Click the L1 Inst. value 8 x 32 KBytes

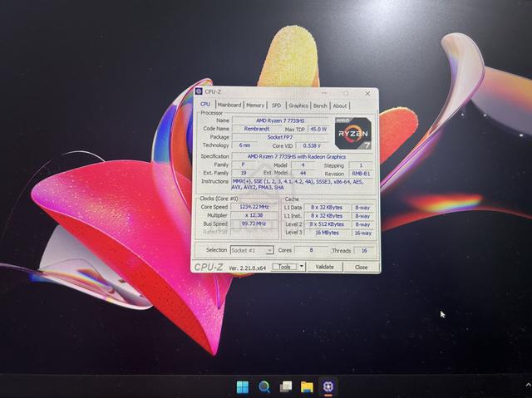point(327,215)
